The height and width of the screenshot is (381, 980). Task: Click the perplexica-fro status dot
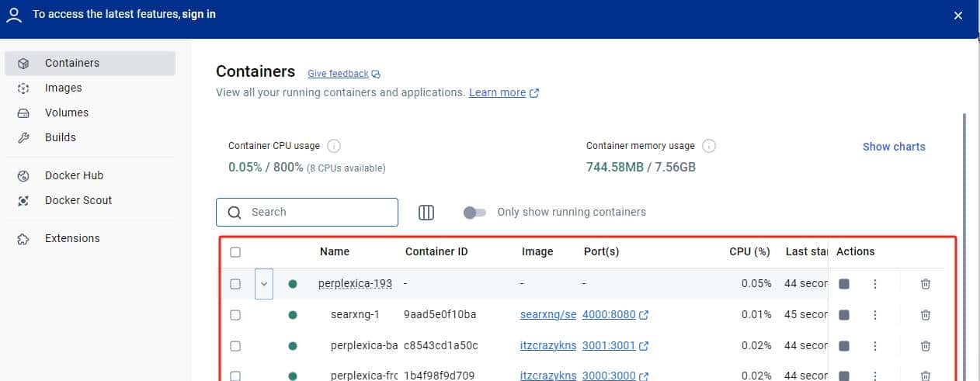(x=293, y=376)
